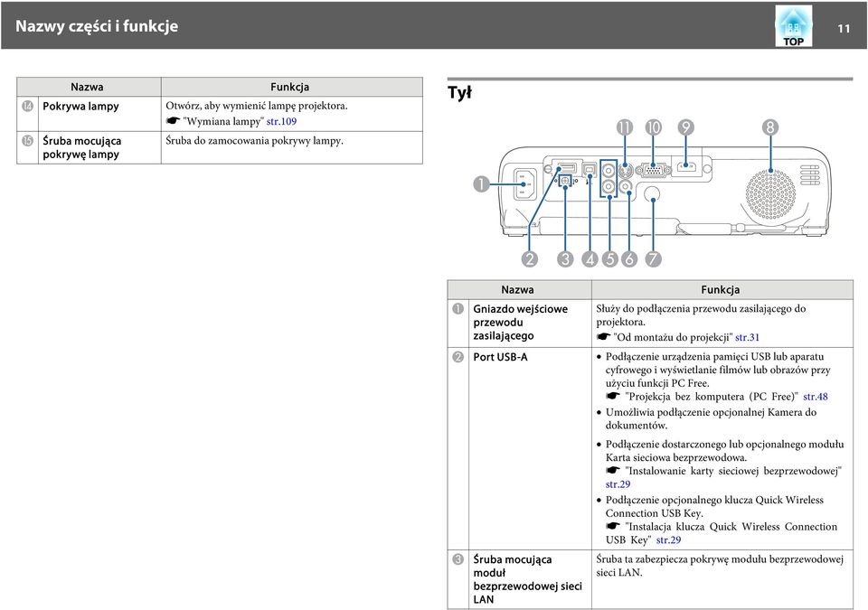Click the circled 2 beside Port USB-A
Viewport: 868px width, 610px height.
(x=458, y=356)
